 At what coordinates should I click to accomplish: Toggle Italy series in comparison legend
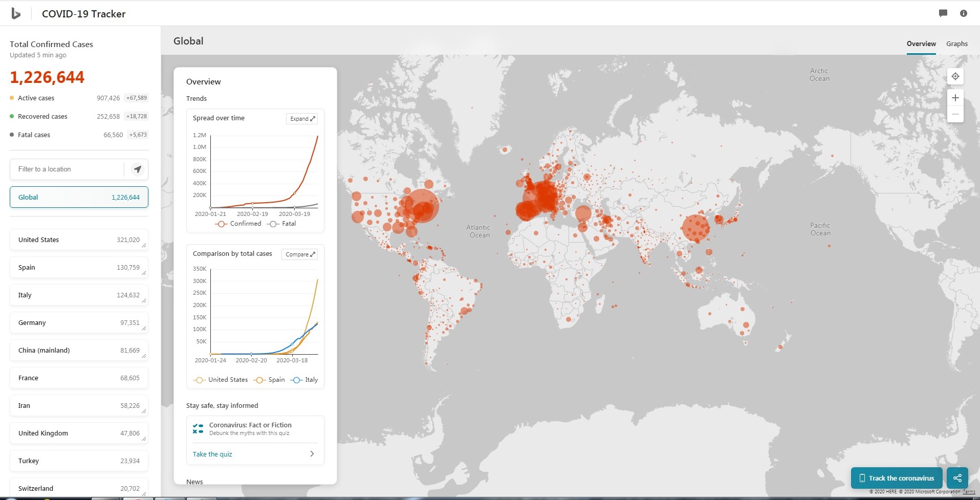[304, 380]
